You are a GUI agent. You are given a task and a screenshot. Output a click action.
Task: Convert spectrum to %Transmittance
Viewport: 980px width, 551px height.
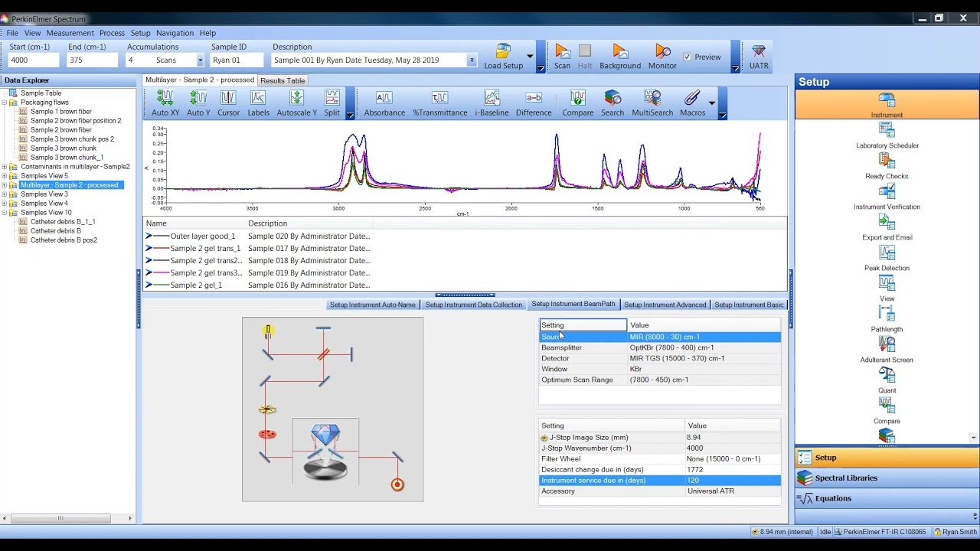[439, 103]
